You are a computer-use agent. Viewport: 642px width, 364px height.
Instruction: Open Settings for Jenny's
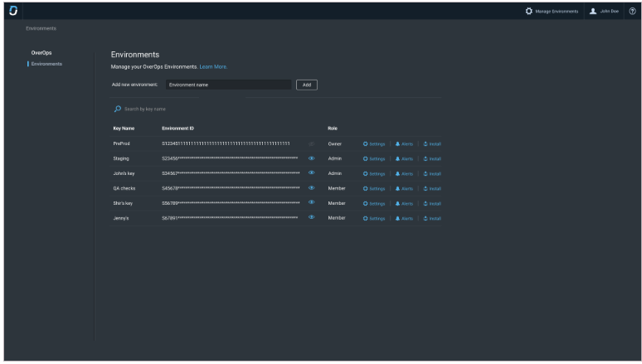click(x=374, y=219)
